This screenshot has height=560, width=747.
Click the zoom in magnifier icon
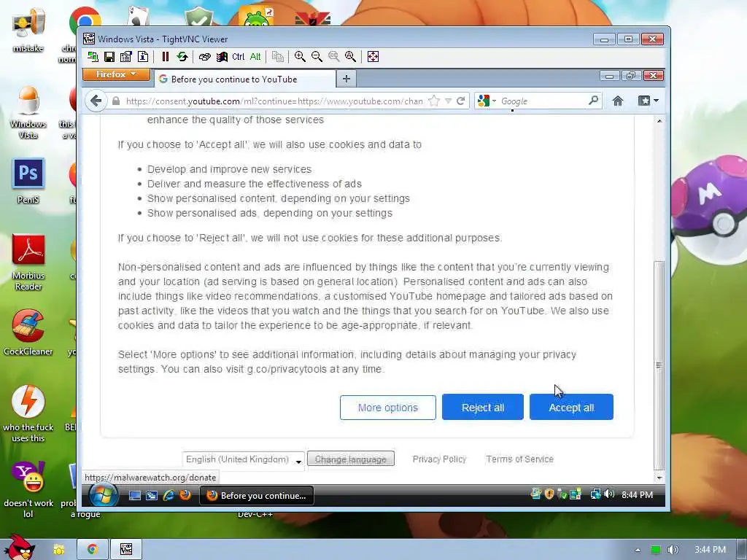(x=300, y=57)
